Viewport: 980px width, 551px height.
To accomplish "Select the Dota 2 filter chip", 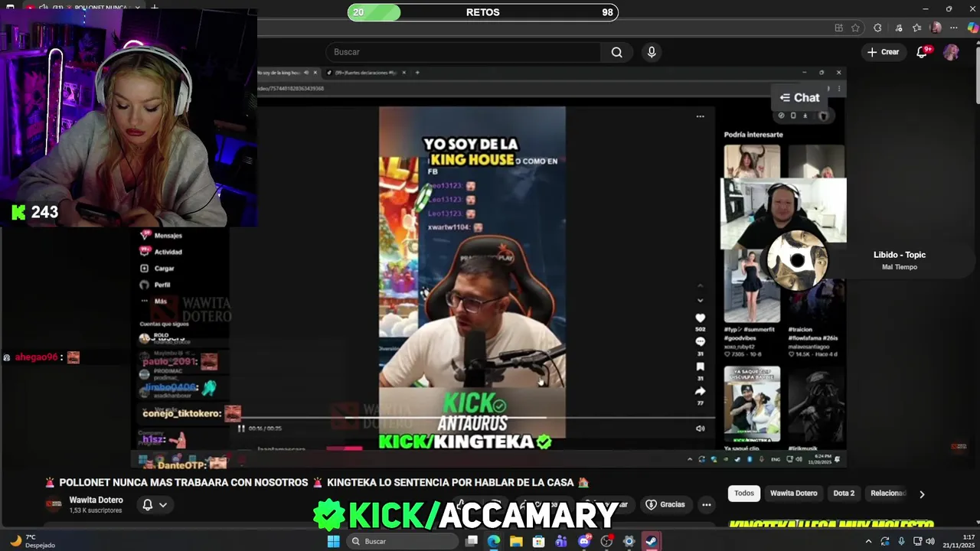I will pos(844,494).
